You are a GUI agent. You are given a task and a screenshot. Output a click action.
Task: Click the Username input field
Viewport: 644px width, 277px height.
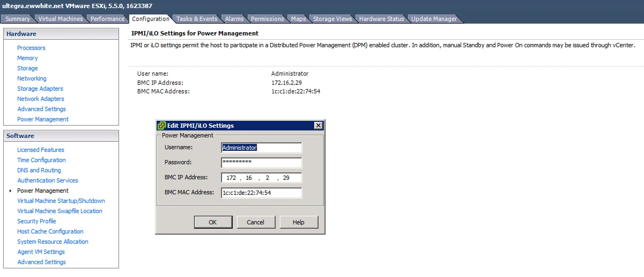pos(261,148)
